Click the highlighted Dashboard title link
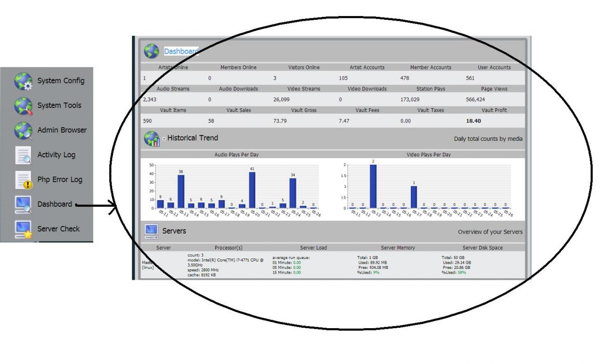Image resolution: width=603 pixels, height=364 pixels. point(181,51)
